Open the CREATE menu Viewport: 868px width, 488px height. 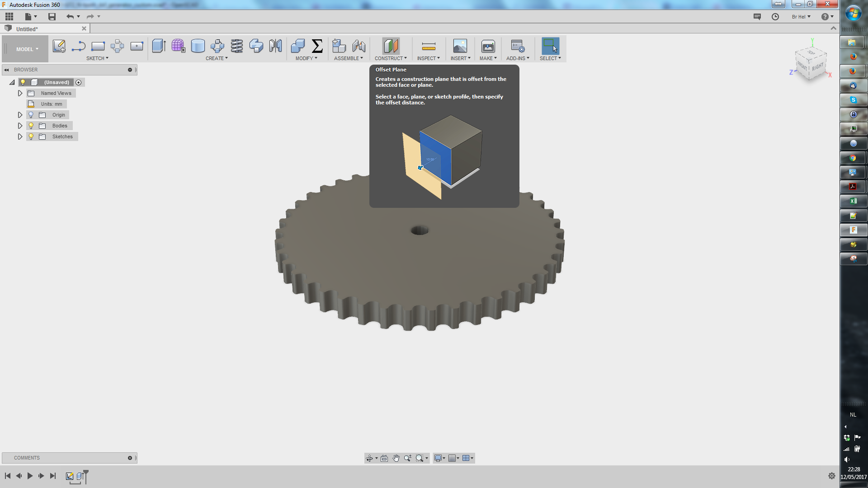[x=217, y=58]
